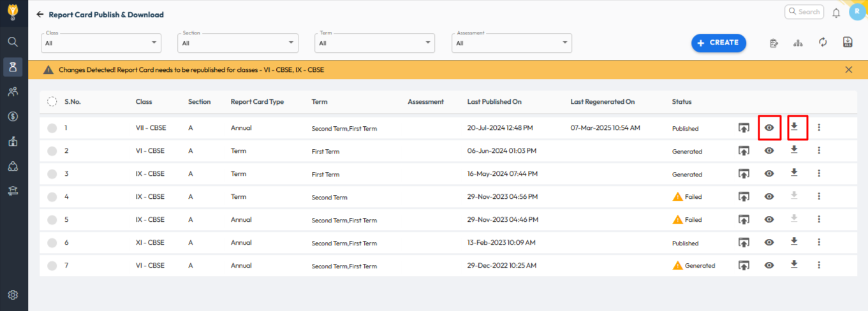Open the hierarchy structure icon in toolbar
Viewport: 868px width, 311px height.
coord(798,43)
